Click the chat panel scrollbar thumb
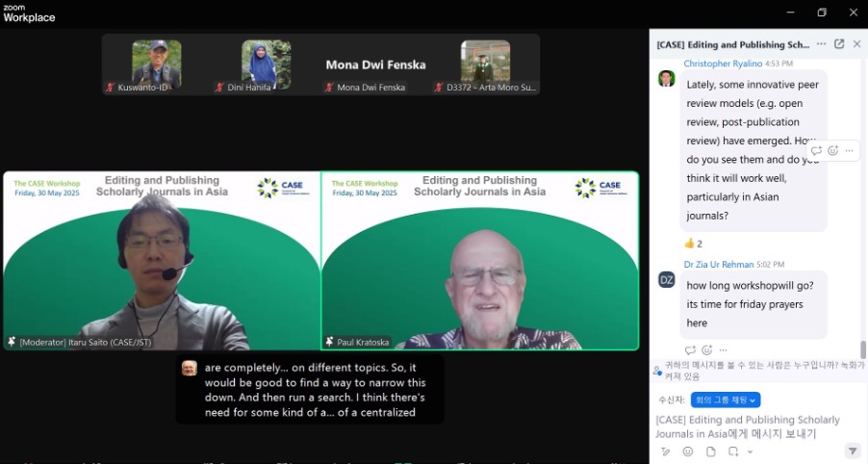Screen dimensions: 868x464 click(x=863, y=349)
